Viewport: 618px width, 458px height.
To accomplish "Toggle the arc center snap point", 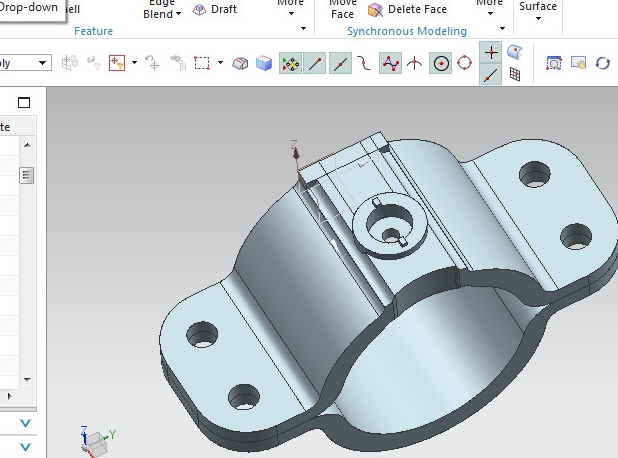I will [x=440, y=63].
